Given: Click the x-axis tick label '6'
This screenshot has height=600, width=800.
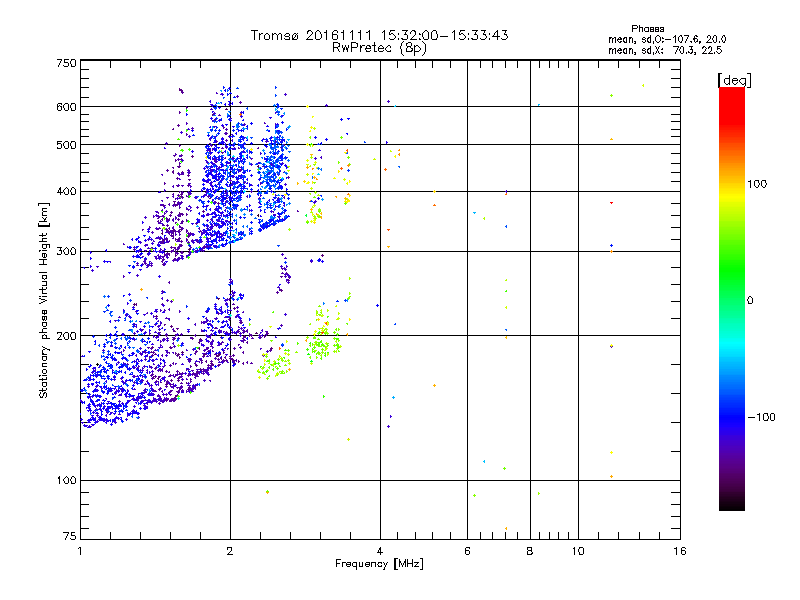Looking at the screenshot, I should click(467, 551).
